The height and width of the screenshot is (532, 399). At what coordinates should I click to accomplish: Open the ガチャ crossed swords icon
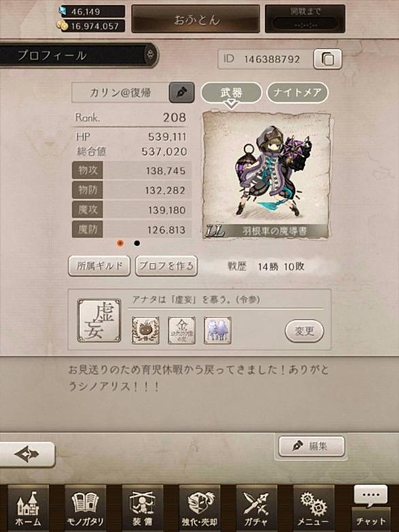click(256, 508)
